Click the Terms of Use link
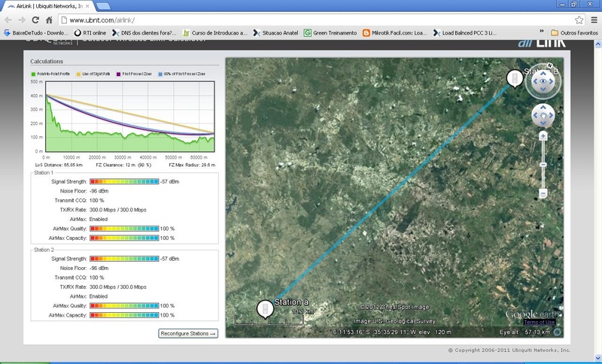The image size is (602, 364). [x=540, y=322]
